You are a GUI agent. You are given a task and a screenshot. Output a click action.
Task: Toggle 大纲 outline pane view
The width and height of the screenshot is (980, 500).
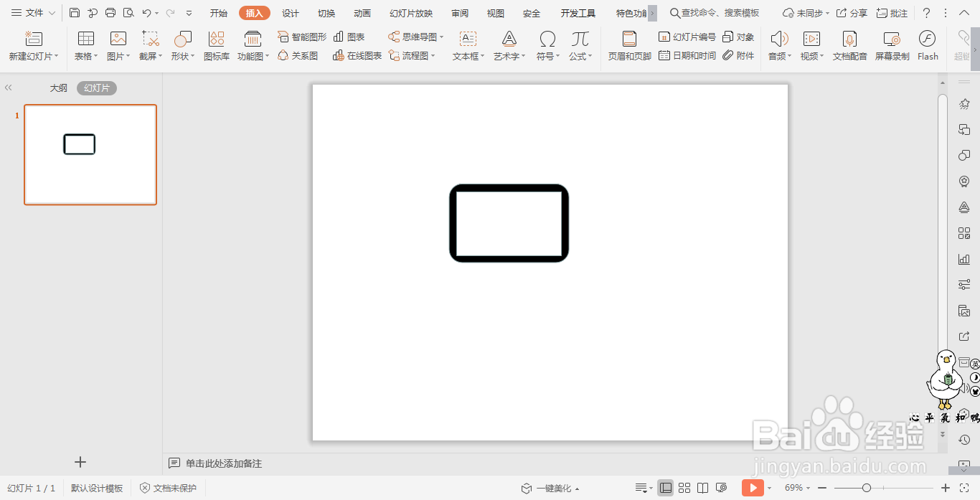tap(58, 88)
